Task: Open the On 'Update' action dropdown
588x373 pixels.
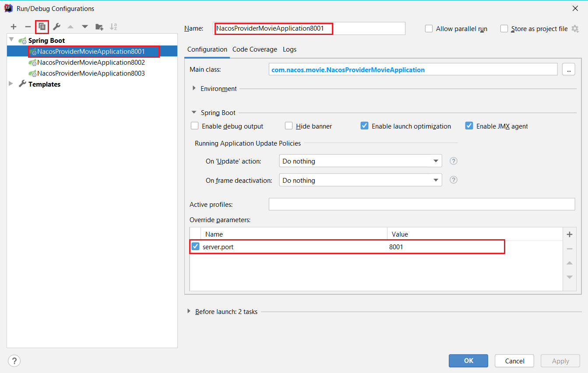Action: [360, 161]
